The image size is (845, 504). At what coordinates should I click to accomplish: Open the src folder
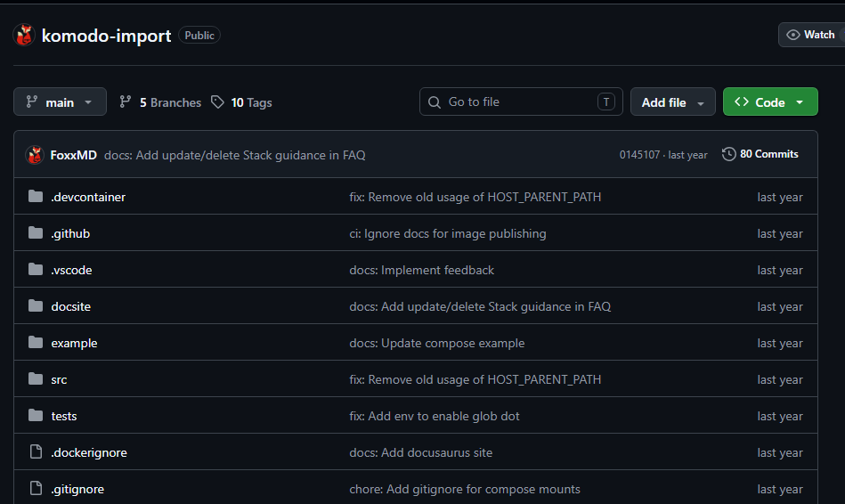click(x=59, y=380)
